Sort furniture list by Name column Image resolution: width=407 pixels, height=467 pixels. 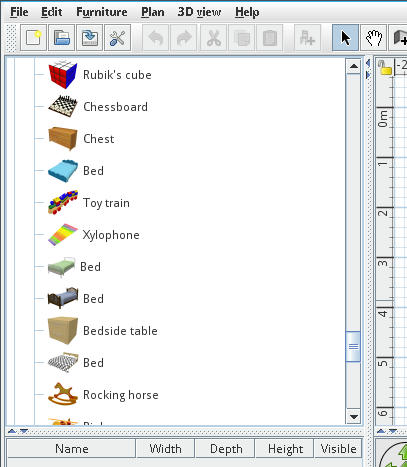pyautogui.click(x=71, y=449)
